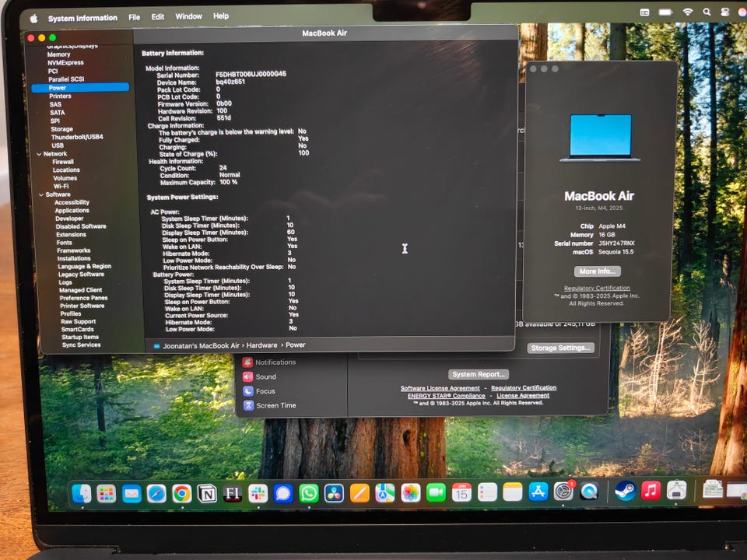The width and height of the screenshot is (747, 560).
Task: Collapse the Network section in sidebar
Action: [37, 154]
